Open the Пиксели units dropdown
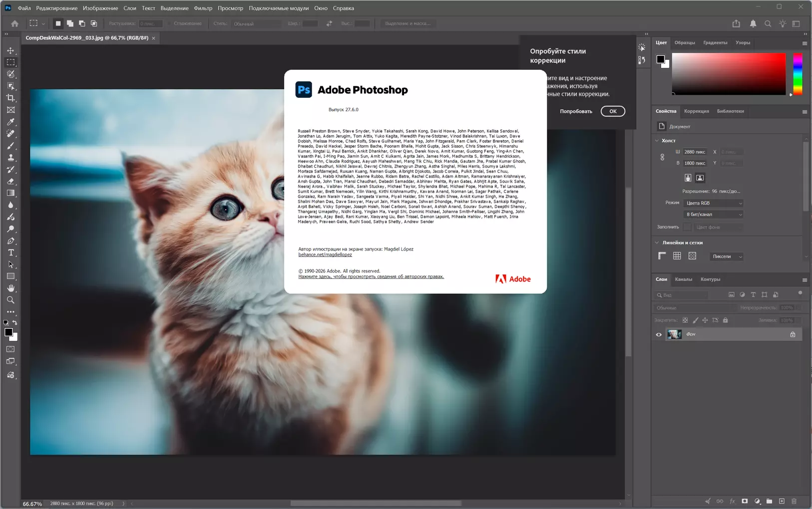Screen dimensions: 812x509 pyautogui.click(x=727, y=256)
